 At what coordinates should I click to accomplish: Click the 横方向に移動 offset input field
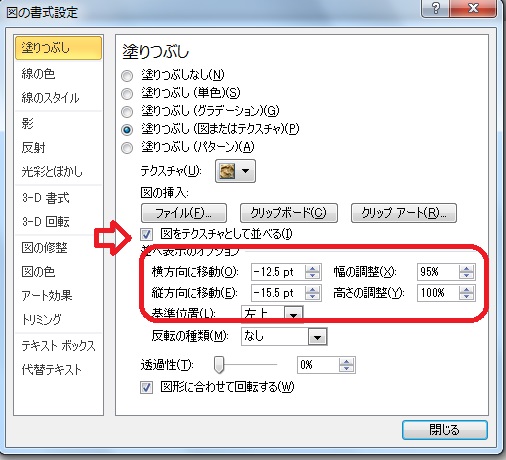coord(278,272)
